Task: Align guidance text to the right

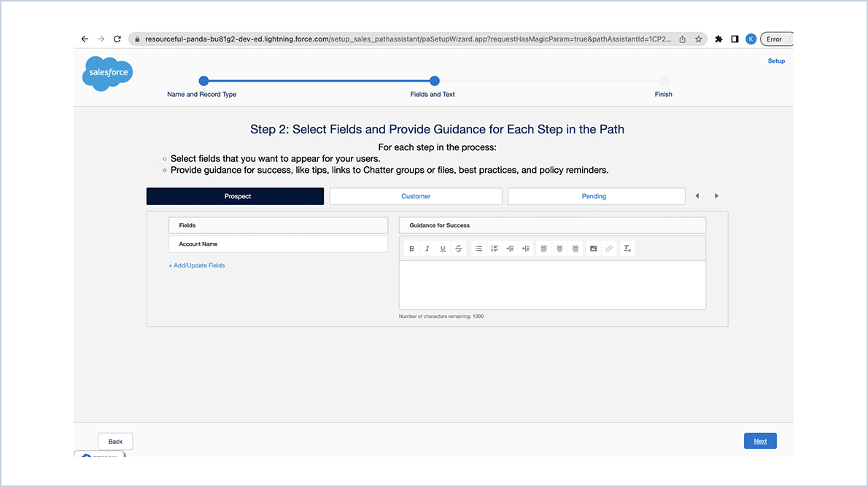Action: click(x=576, y=248)
